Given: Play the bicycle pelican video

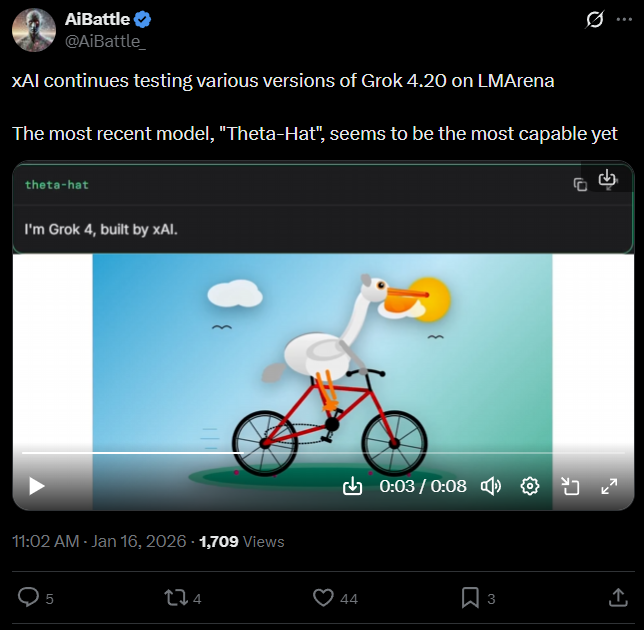Looking at the screenshot, I should point(37,486).
